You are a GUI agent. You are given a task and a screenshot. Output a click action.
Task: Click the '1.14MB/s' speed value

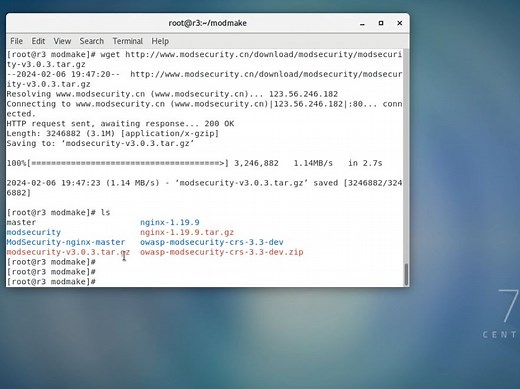(313, 163)
